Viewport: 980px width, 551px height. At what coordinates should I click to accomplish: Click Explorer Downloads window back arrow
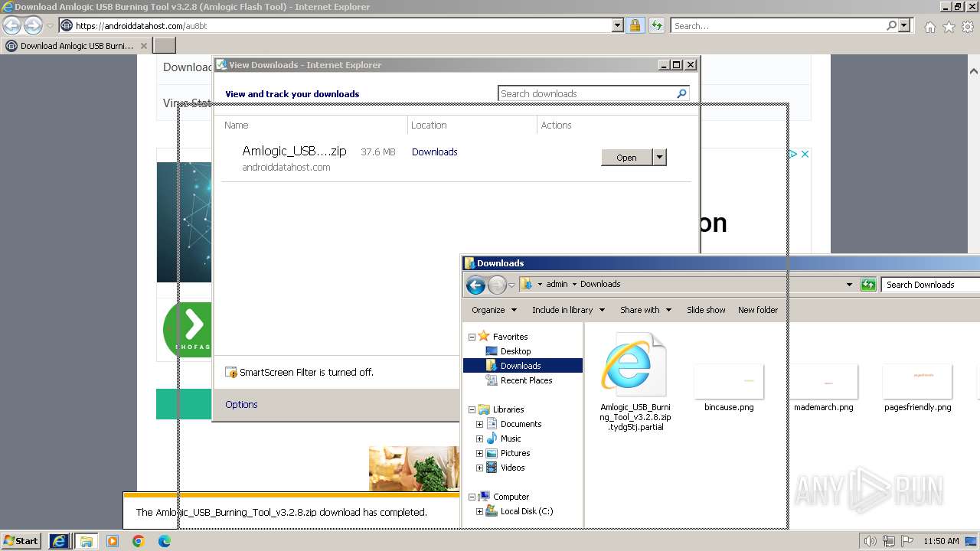[x=475, y=285]
